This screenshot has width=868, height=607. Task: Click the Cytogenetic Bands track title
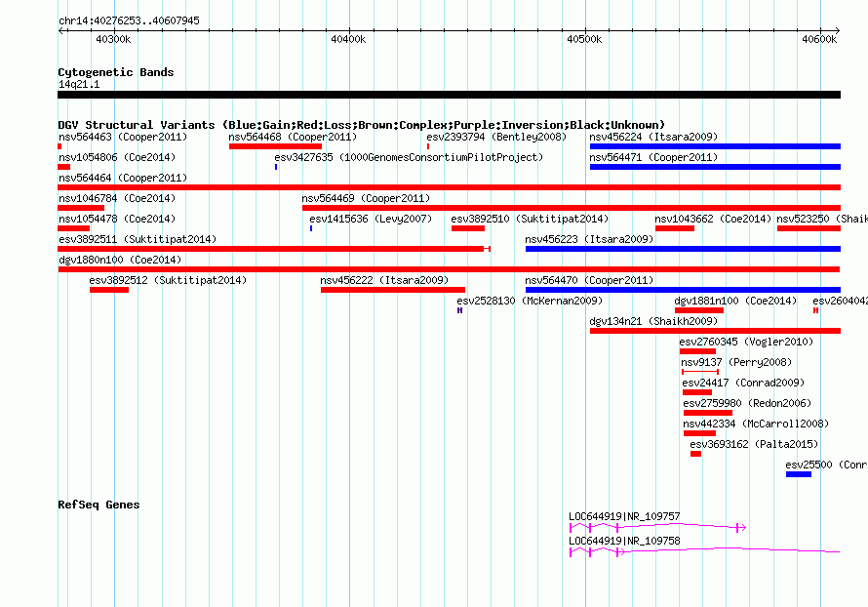[116, 72]
